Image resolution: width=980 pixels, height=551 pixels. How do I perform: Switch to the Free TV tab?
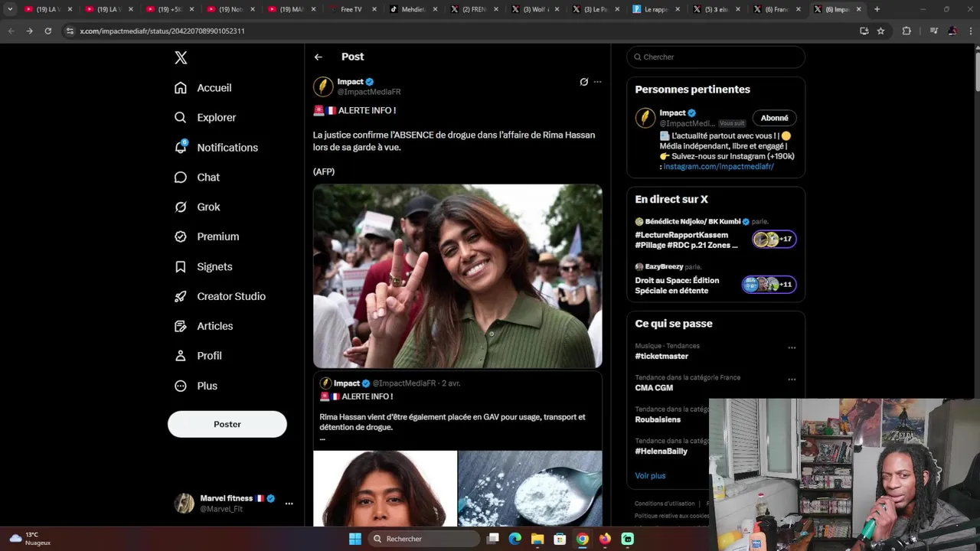tap(352, 9)
